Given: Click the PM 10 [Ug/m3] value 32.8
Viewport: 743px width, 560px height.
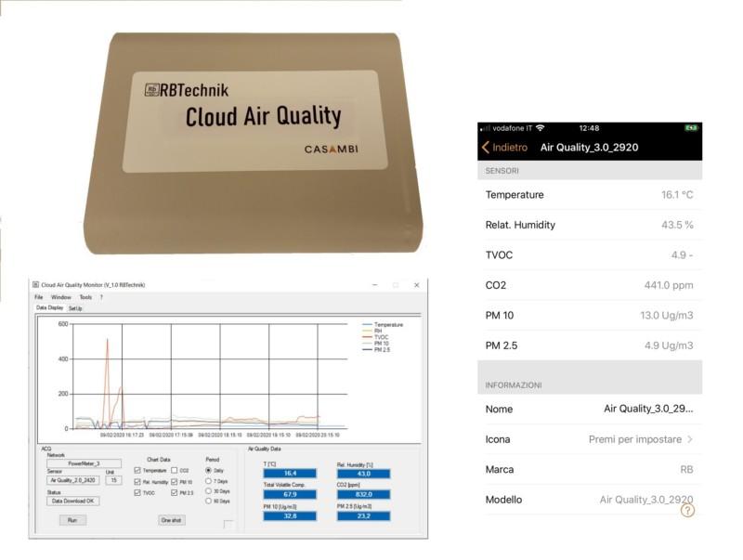Looking at the screenshot, I should click(290, 516).
